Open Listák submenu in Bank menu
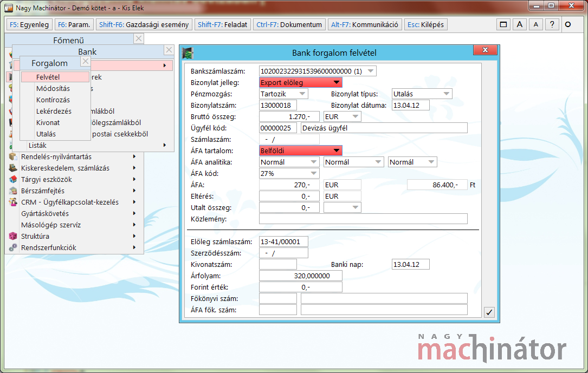This screenshot has width=588, height=373. [x=94, y=145]
